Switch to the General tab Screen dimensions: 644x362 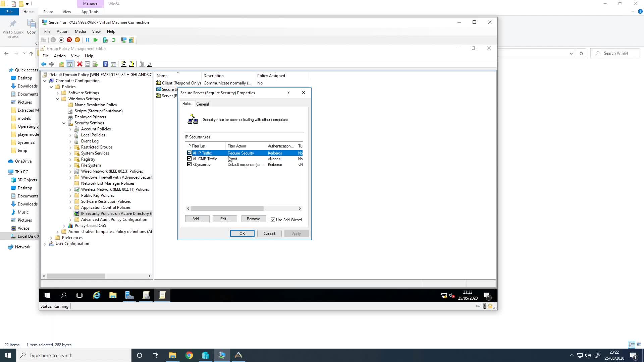pyautogui.click(x=203, y=104)
